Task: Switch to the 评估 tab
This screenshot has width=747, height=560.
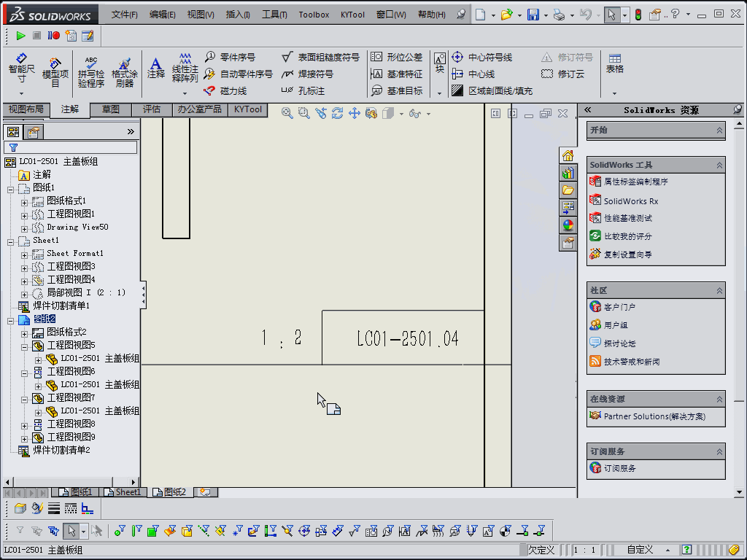Action: tap(152, 109)
